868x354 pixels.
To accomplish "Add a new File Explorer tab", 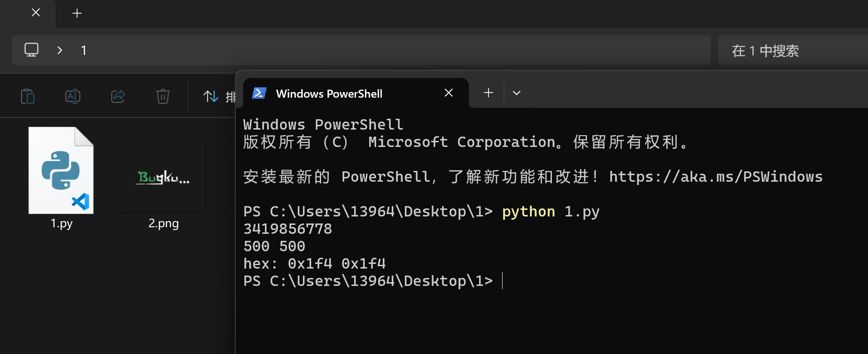I will click(77, 13).
